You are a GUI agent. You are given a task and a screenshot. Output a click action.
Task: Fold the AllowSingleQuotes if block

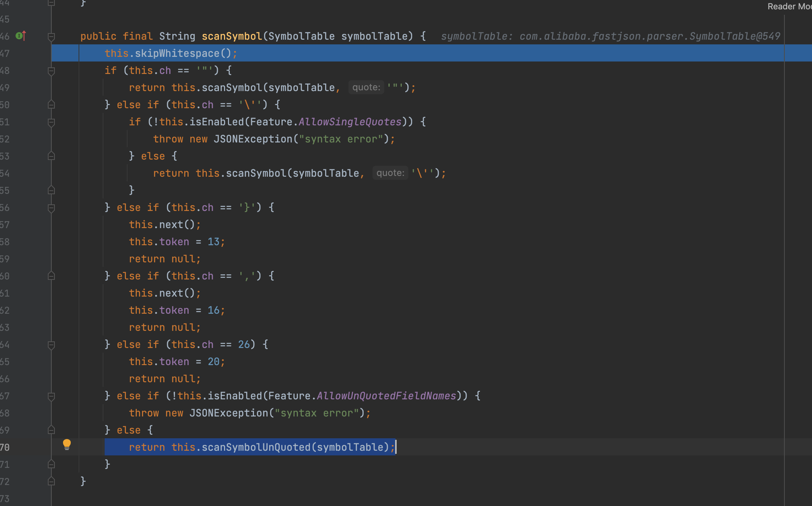tap(51, 122)
